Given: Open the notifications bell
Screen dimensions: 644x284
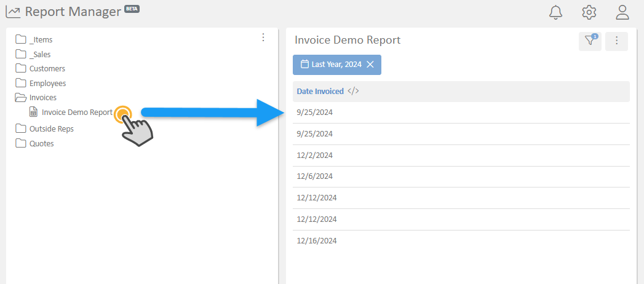Looking at the screenshot, I should click(556, 12).
